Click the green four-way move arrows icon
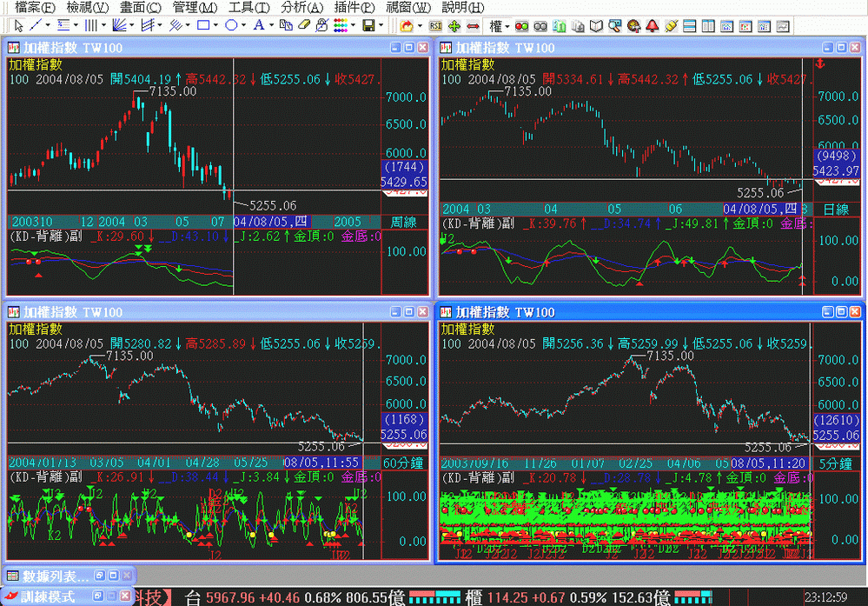Viewport: 868px width, 606px height. coord(454,25)
